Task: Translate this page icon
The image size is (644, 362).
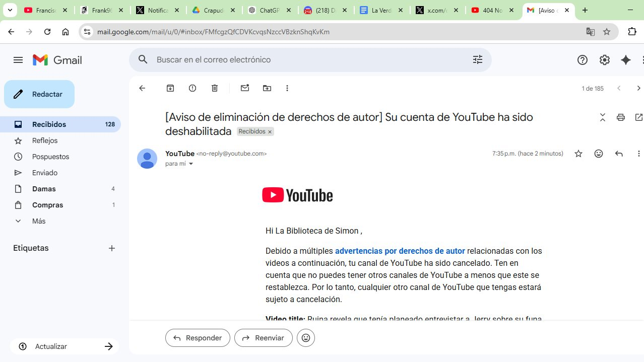Action: point(591,32)
